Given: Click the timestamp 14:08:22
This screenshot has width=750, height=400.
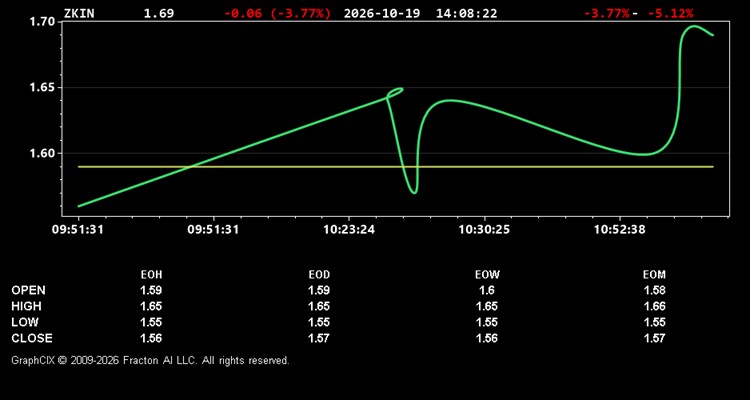Looking at the screenshot, I should click(466, 13).
